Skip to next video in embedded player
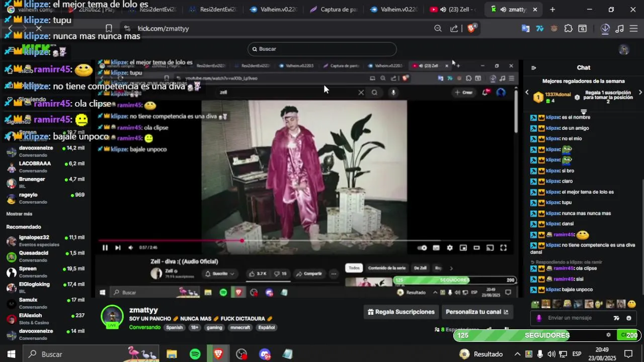The width and height of the screenshot is (644, 362). tap(118, 247)
